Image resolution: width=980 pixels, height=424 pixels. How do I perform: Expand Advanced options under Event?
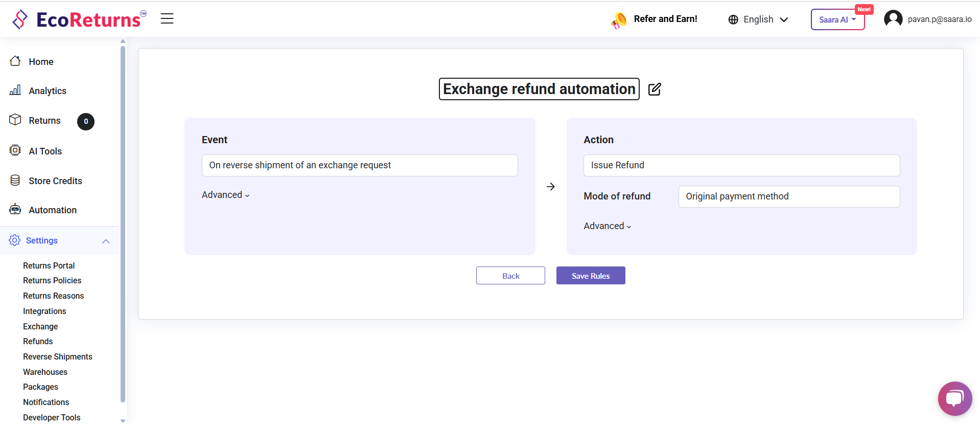click(x=225, y=195)
